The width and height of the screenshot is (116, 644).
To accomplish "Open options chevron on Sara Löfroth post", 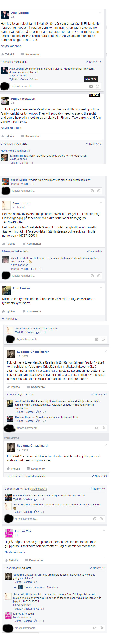I will tap(101, 203).
